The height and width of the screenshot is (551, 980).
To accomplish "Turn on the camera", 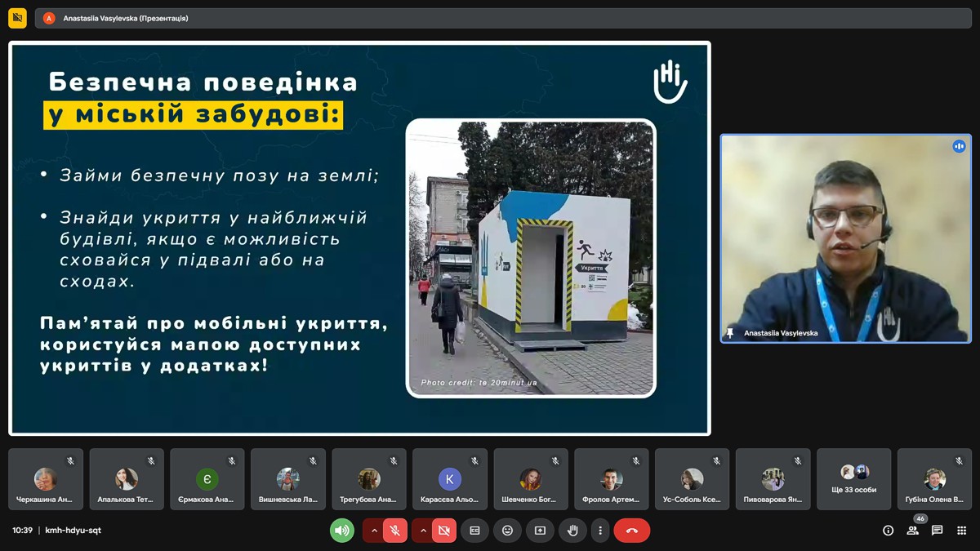I will click(x=443, y=531).
